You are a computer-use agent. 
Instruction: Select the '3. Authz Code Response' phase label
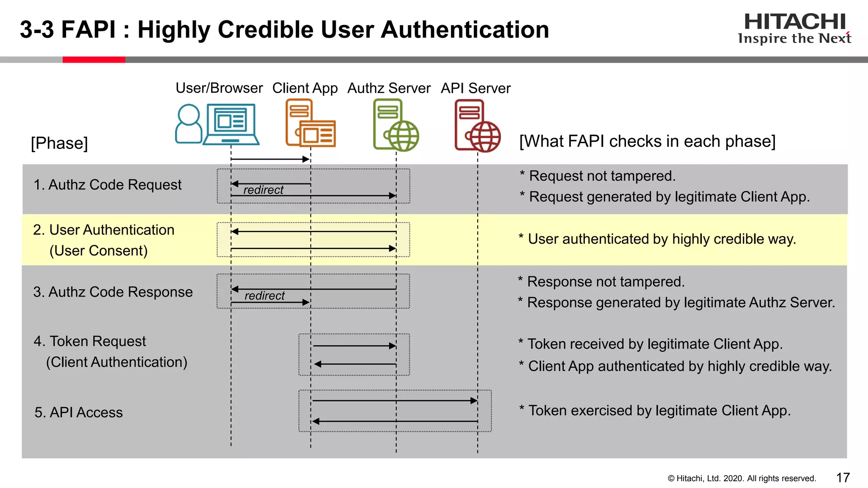tap(113, 292)
